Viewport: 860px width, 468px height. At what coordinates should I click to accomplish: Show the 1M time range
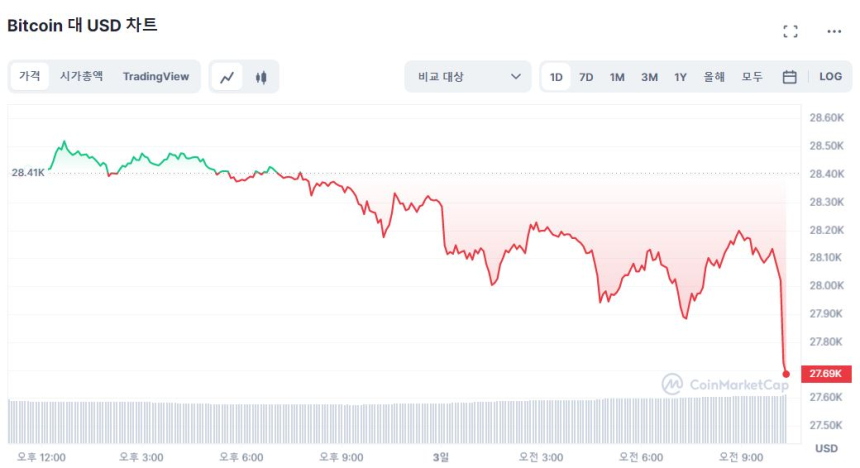point(617,76)
